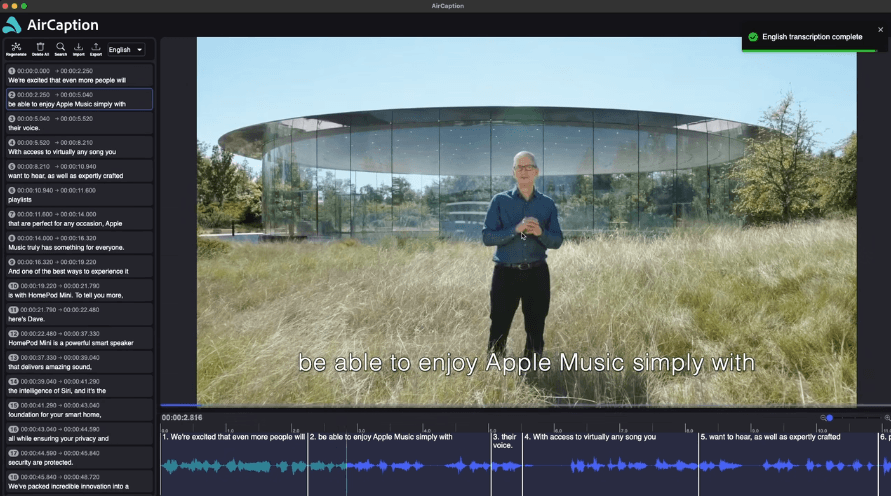Click the 00:00:2.816 current timecode

[x=182, y=418]
